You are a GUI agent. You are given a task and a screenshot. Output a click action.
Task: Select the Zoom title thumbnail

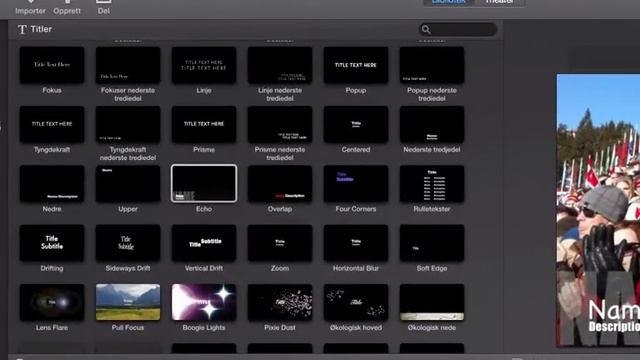coord(280,243)
